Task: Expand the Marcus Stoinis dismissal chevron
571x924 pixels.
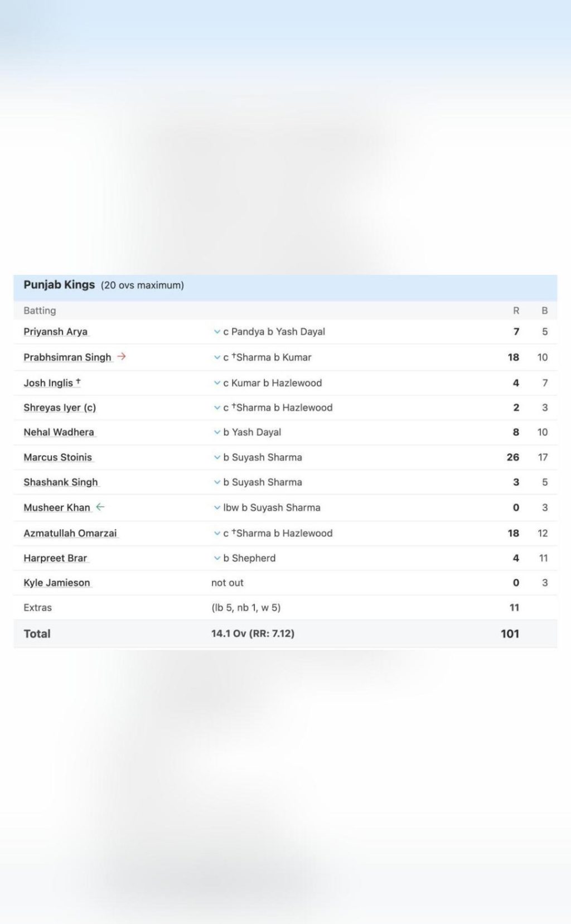Action: pyautogui.click(x=217, y=457)
